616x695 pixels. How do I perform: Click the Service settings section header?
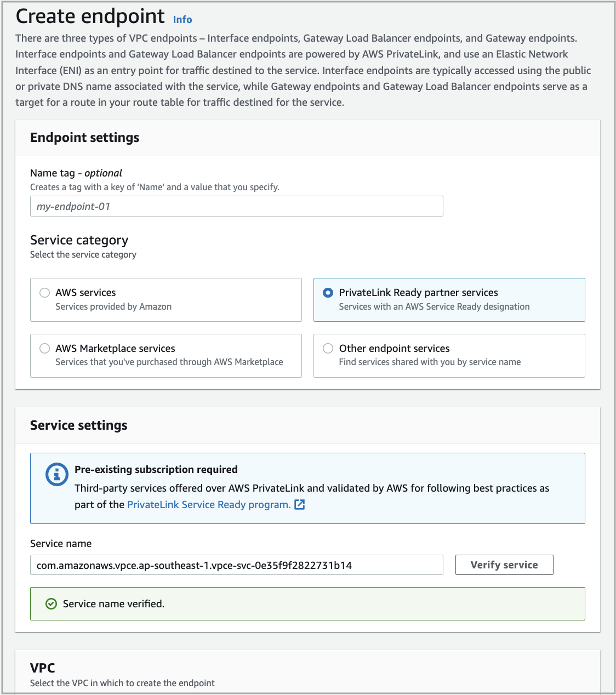[78, 425]
